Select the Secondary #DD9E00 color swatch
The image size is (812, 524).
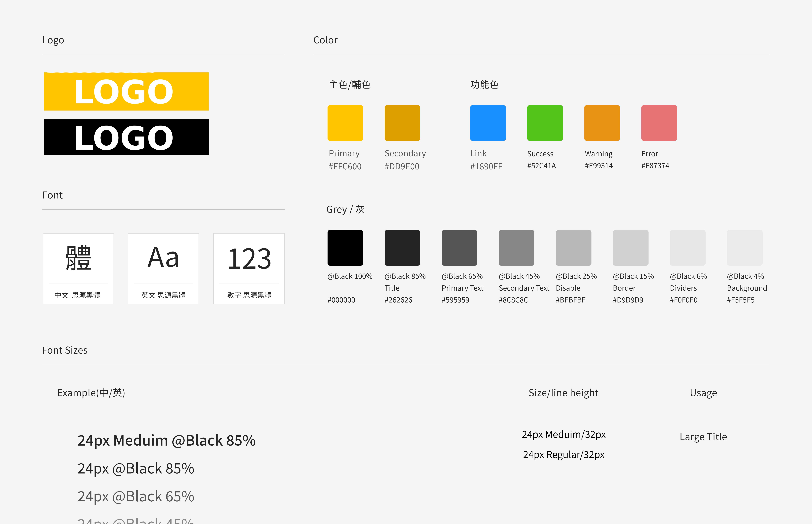click(x=402, y=123)
